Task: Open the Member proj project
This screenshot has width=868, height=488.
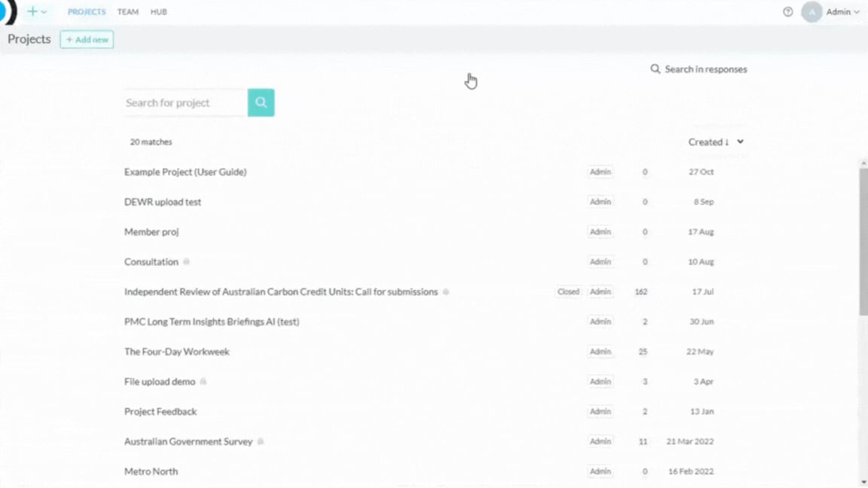Action: tap(151, 232)
